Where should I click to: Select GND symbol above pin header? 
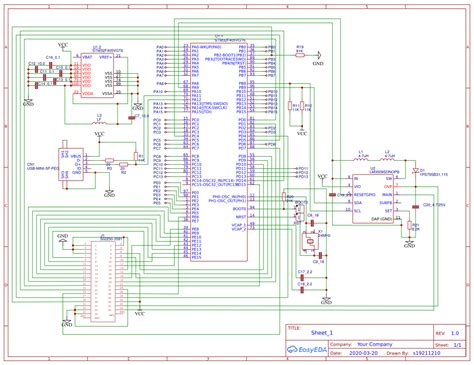[62, 239]
